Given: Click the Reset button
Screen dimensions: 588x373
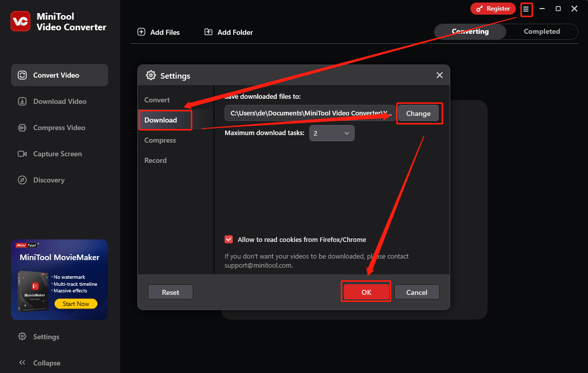Looking at the screenshot, I should point(171,292).
